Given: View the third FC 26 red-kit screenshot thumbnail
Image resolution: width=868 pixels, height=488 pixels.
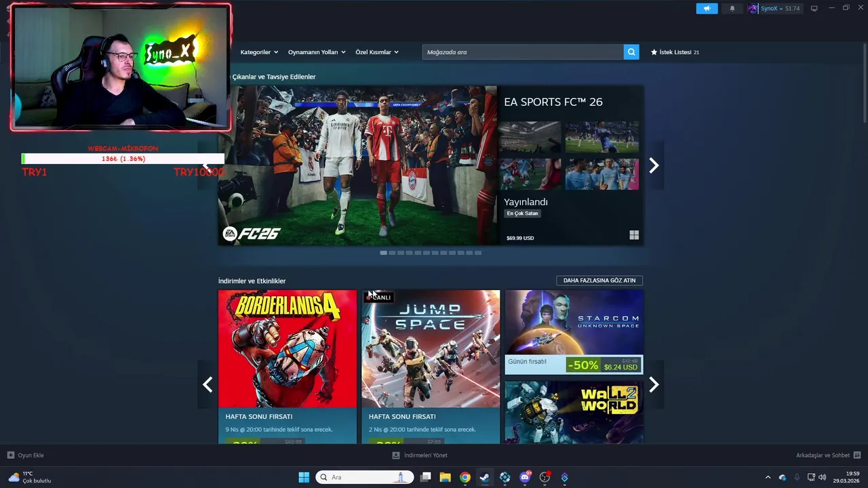Looking at the screenshot, I should click(530, 174).
